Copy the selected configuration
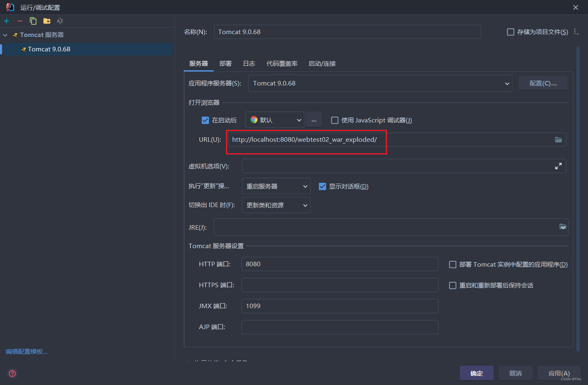This screenshot has width=588, height=385. pyautogui.click(x=33, y=21)
